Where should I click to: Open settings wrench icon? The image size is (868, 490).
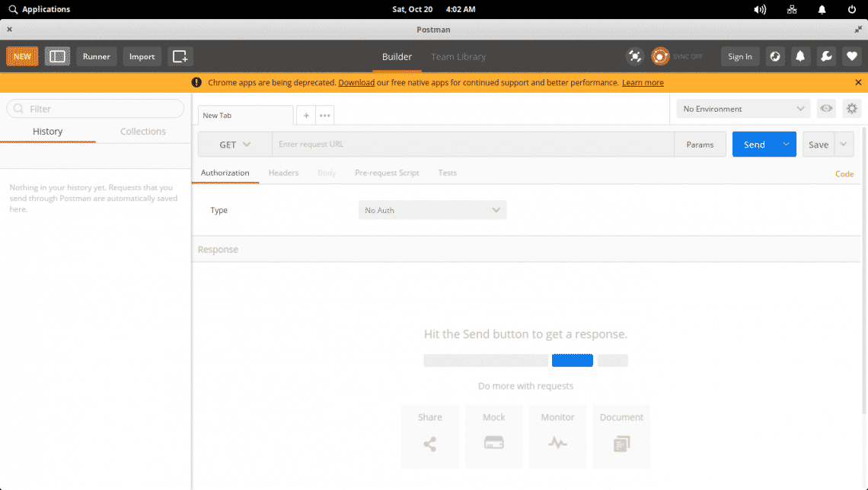826,56
